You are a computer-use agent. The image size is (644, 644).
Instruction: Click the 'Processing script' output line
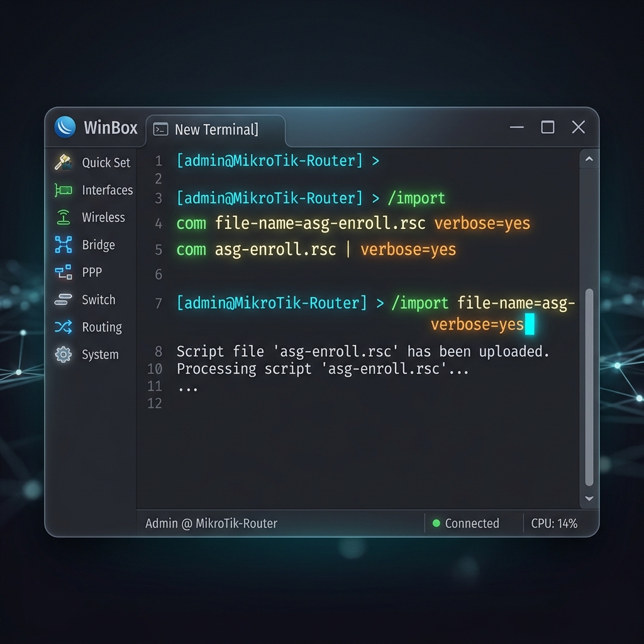click(323, 369)
